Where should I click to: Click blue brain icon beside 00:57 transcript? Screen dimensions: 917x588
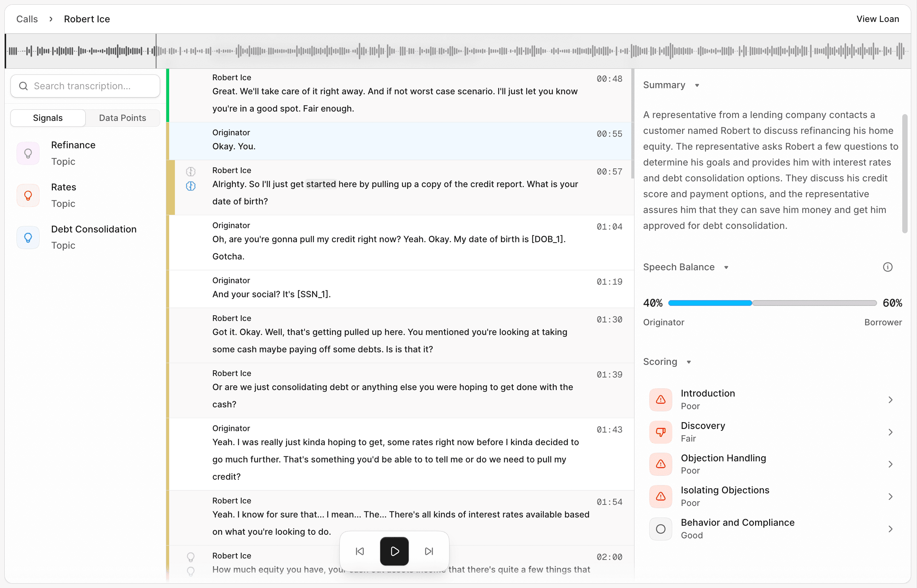coord(190,186)
